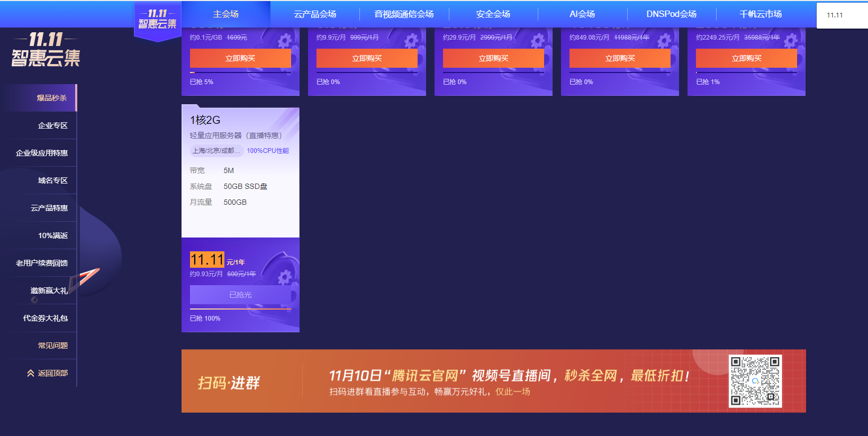This screenshot has height=436, width=868.
Task: Click the progress bar above 已抢 1%
Action: pyautogui.click(x=746, y=72)
